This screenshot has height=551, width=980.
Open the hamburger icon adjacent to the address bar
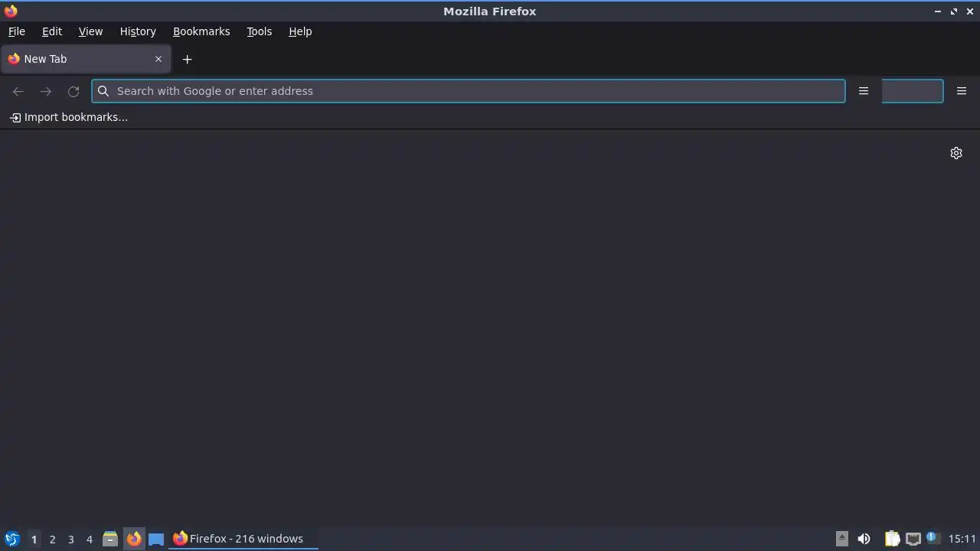[x=864, y=91]
